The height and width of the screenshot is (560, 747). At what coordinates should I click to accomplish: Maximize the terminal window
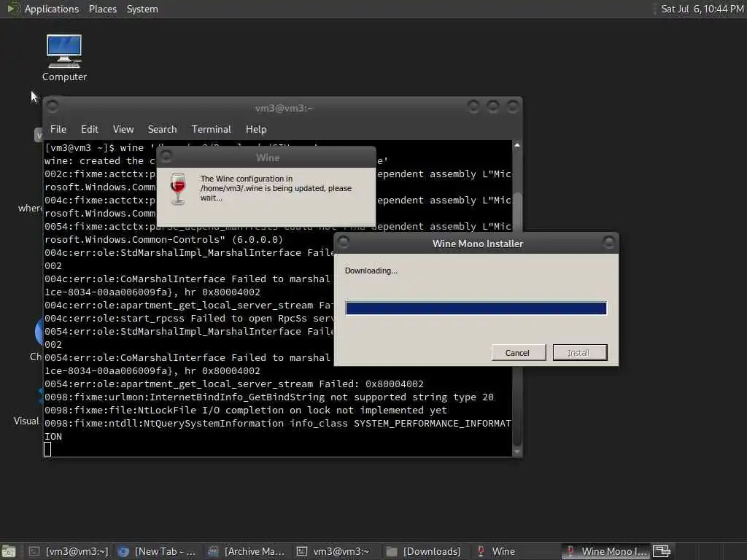pyautogui.click(x=492, y=106)
